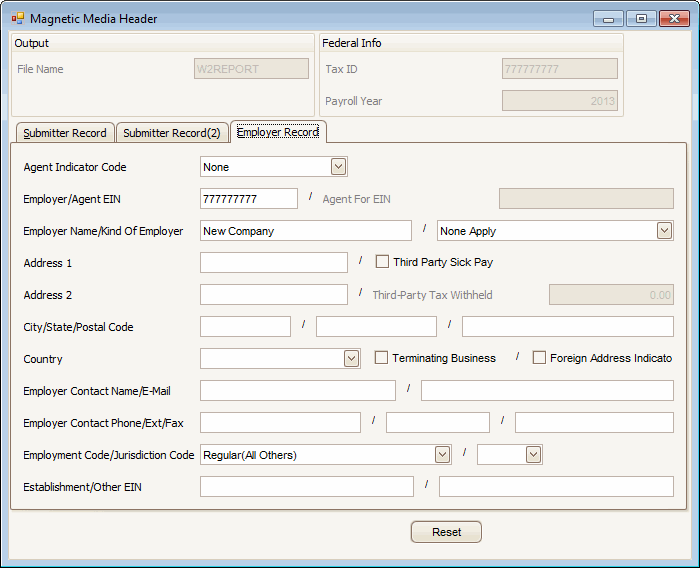Click the Employer Name text field
The width and height of the screenshot is (700, 568).
point(305,231)
